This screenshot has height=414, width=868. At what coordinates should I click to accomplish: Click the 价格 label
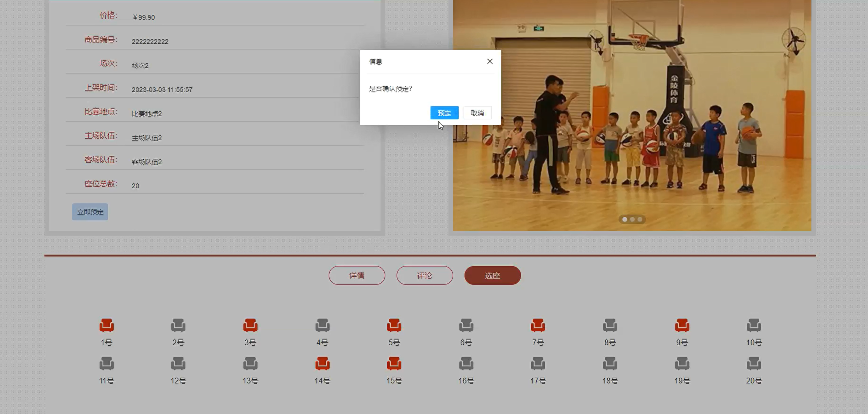pos(108,15)
